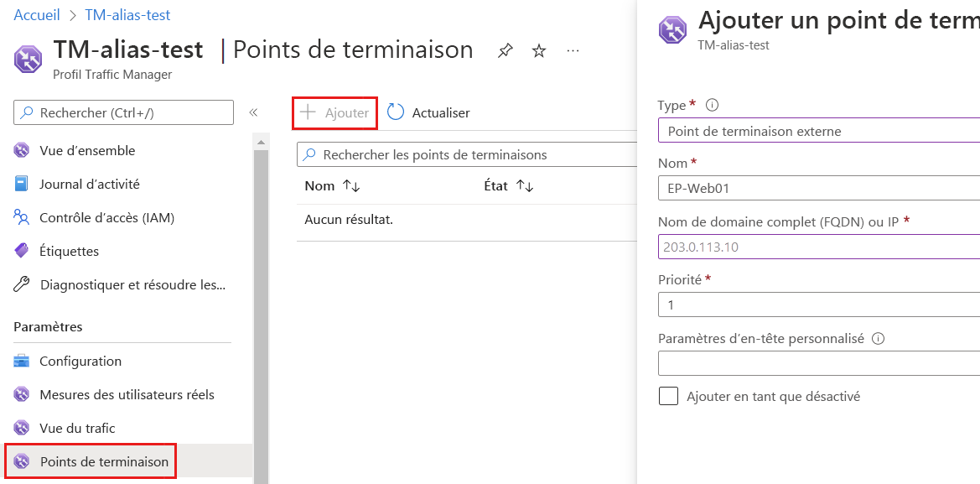Open Diagnostiquer et résoudre les problèmes
The height and width of the screenshot is (484, 980).
click(132, 285)
